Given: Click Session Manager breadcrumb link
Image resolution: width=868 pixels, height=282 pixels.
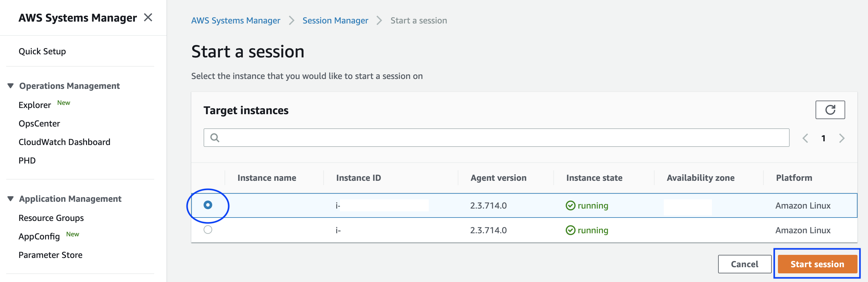Looking at the screenshot, I should click(335, 21).
